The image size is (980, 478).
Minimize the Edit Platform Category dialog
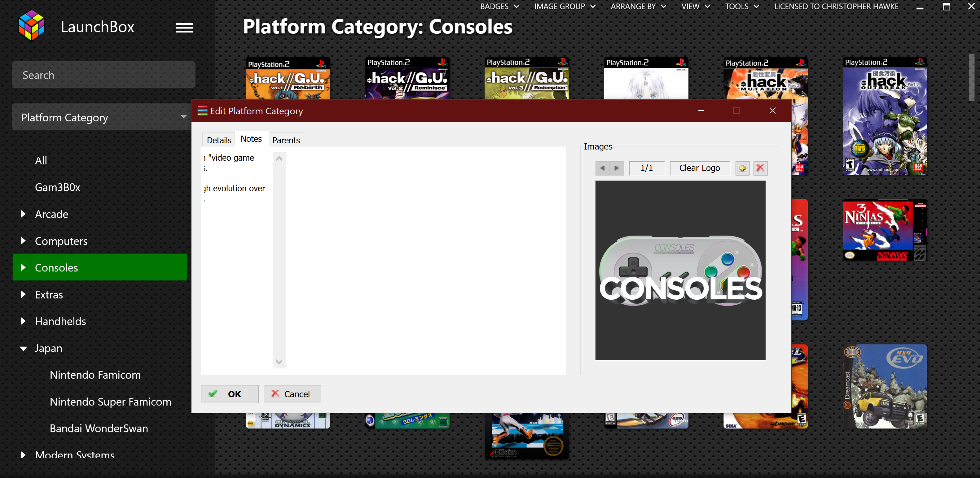(701, 111)
